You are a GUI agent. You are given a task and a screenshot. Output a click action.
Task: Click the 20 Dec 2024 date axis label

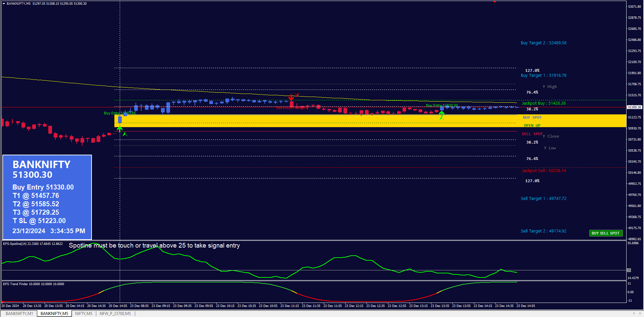(x=10, y=306)
